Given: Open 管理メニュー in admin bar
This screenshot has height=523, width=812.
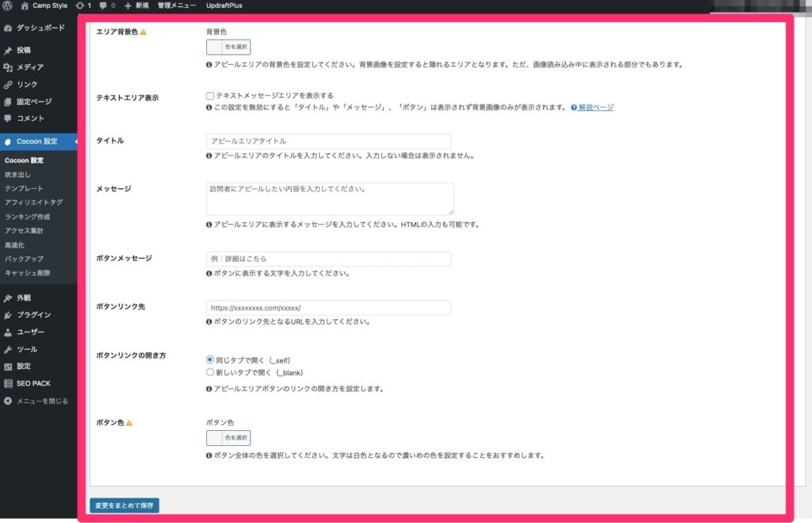Looking at the screenshot, I should tap(177, 6).
